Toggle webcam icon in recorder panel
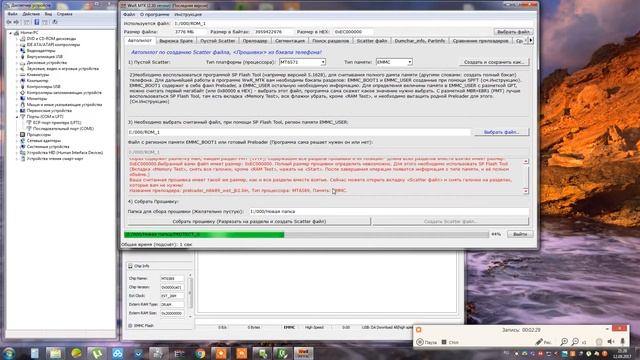Viewport: 640px width, 360px height. coord(599,342)
